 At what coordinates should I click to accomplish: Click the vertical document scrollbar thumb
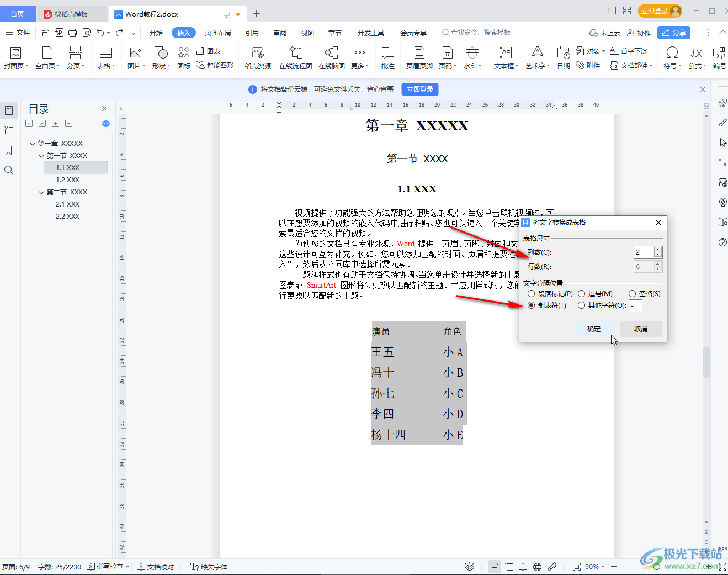pos(706,362)
